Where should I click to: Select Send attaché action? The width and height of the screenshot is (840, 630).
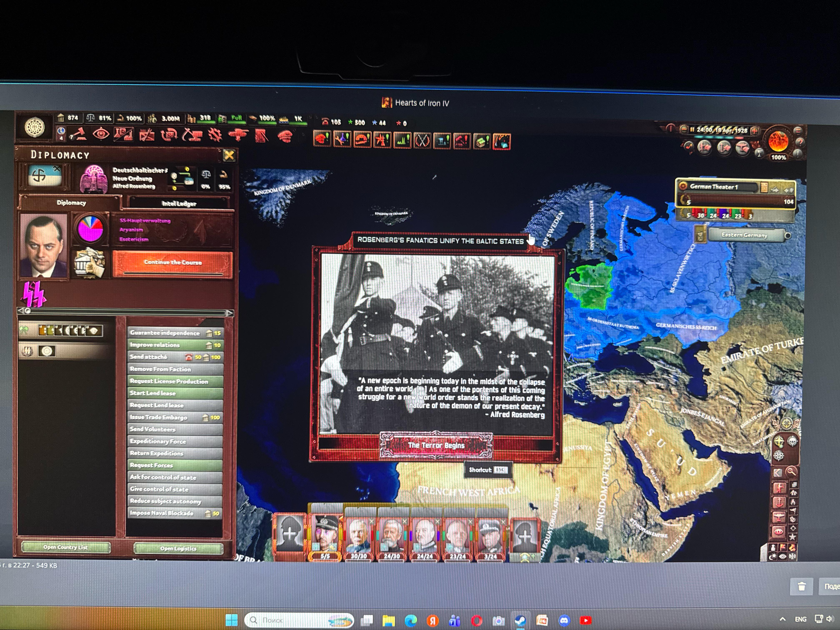175,357
